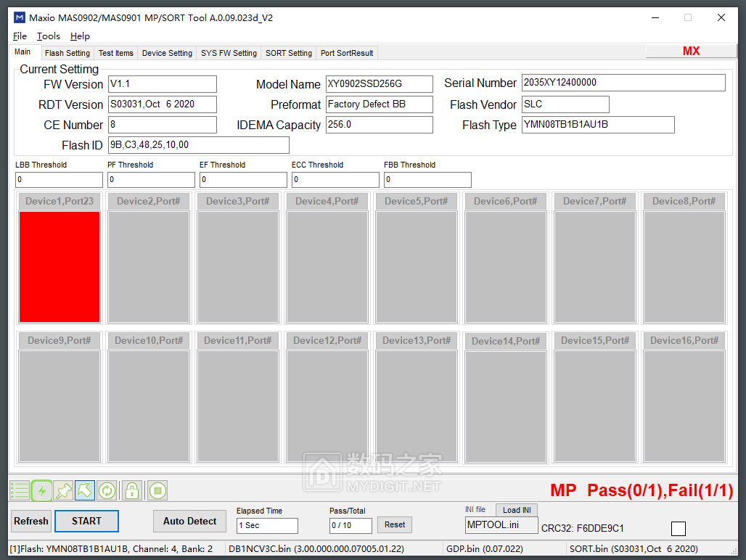Click the circular refresh arrows toolbar icon
Image resolution: width=746 pixels, height=560 pixels.
tap(107, 490)
